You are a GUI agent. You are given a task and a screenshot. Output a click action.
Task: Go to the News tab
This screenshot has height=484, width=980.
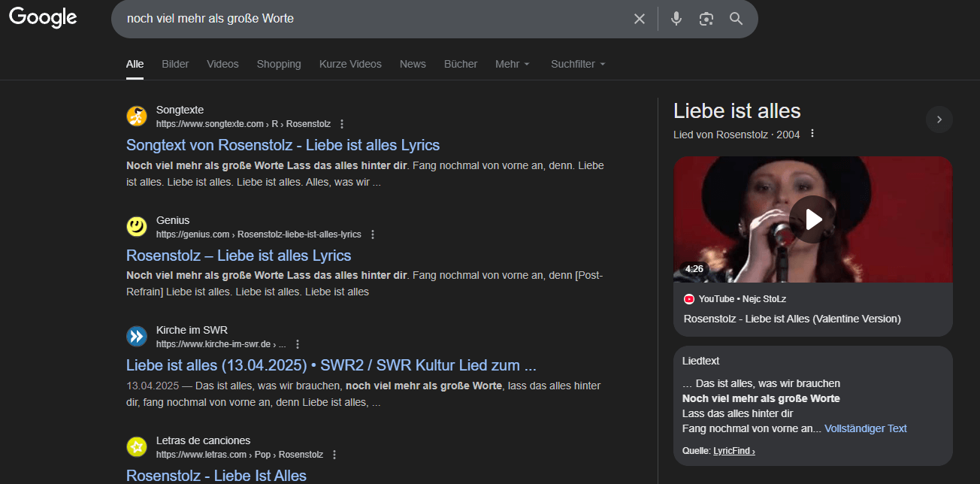413,64
